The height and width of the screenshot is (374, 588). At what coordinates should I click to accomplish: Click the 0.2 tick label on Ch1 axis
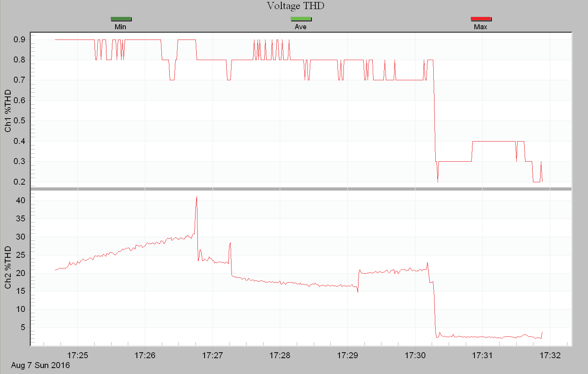pyautogui.click(x=19, y=182)
